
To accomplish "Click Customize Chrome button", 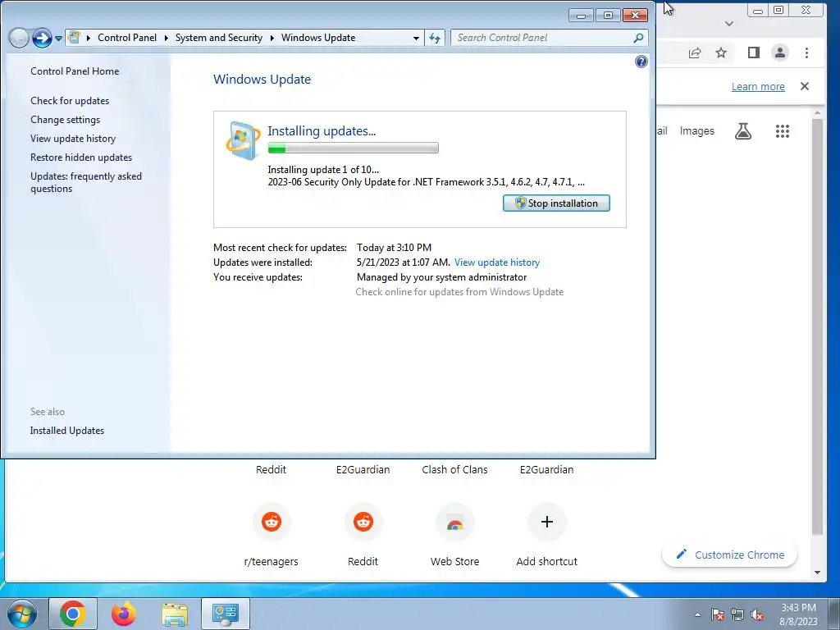I will click(729, 555).
